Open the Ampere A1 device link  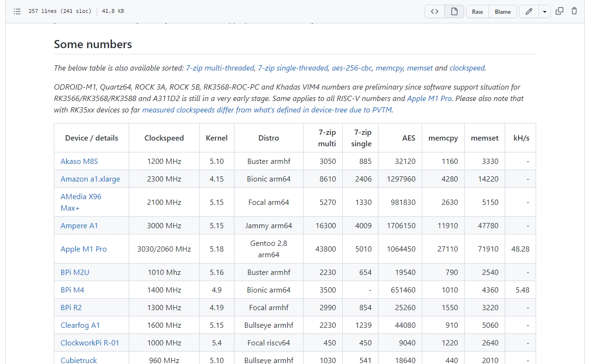click(79, 225)
